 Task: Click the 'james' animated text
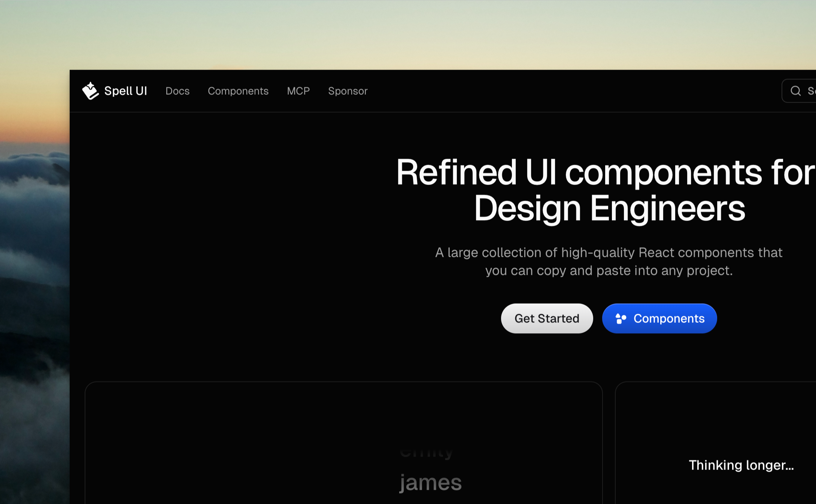431,483
